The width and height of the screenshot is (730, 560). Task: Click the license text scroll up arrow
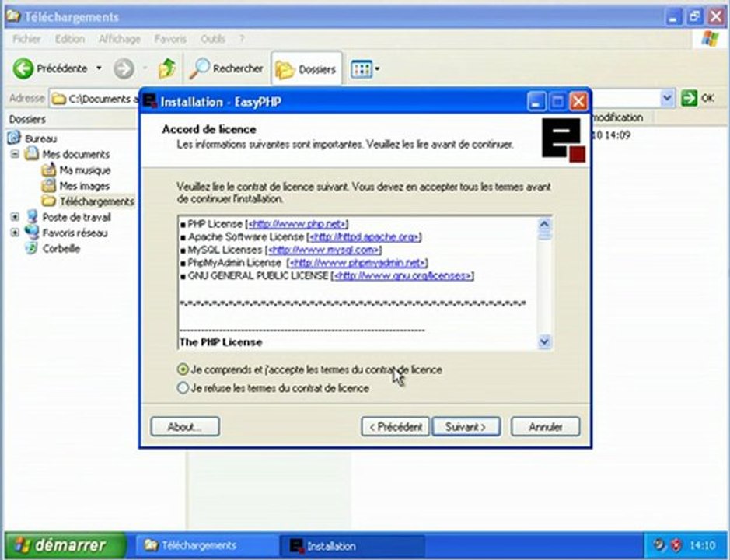[x=544, y=224]
